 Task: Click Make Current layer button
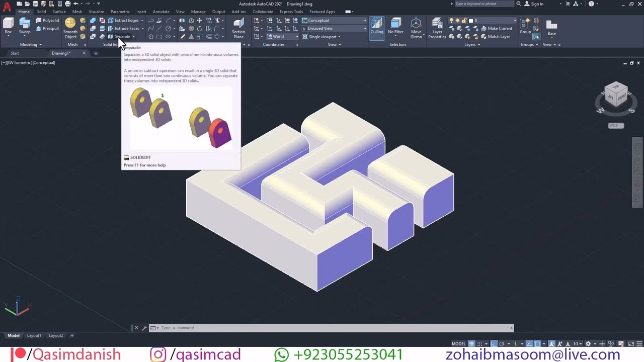point(496,29)
